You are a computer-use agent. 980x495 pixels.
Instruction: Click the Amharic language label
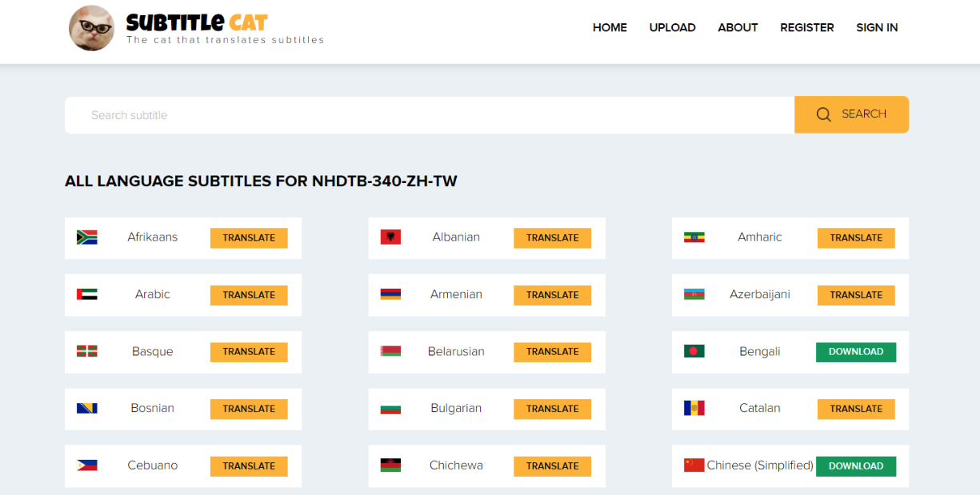pyautogui.click(x=760, y=238)
